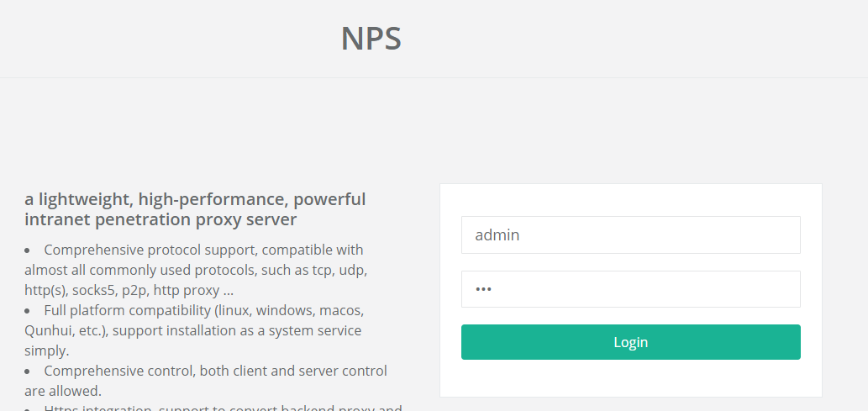Click the "Comprehensive protocol support" bullet text
This screenshot has width=868, height=411.
203,250
